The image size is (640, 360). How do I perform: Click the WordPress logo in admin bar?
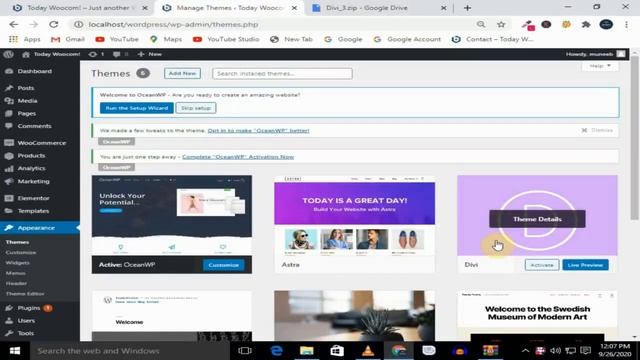(x=8, y=54)
